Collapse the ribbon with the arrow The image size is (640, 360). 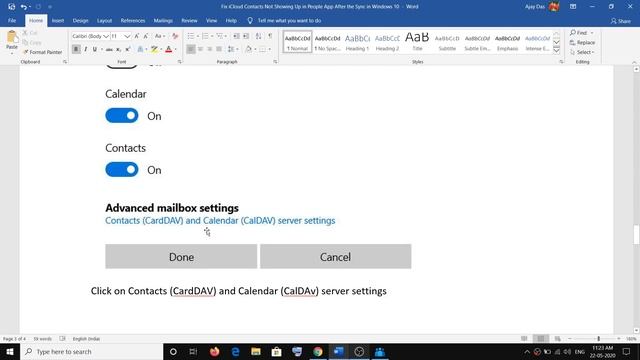pyautogui.click(x=634, y=62)
